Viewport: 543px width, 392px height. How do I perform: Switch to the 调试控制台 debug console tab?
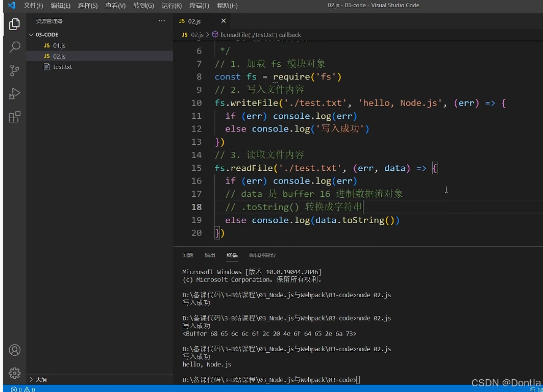pos(262,255)
